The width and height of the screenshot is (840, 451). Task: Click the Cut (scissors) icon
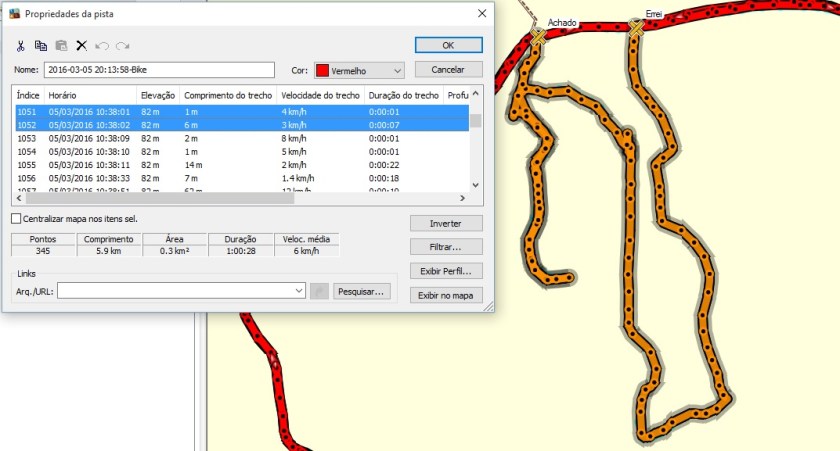(20, 46)
